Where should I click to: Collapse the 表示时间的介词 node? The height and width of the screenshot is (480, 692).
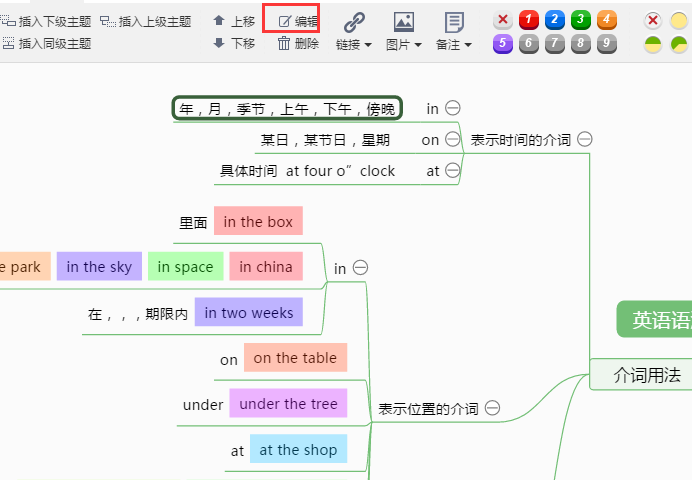585,139
